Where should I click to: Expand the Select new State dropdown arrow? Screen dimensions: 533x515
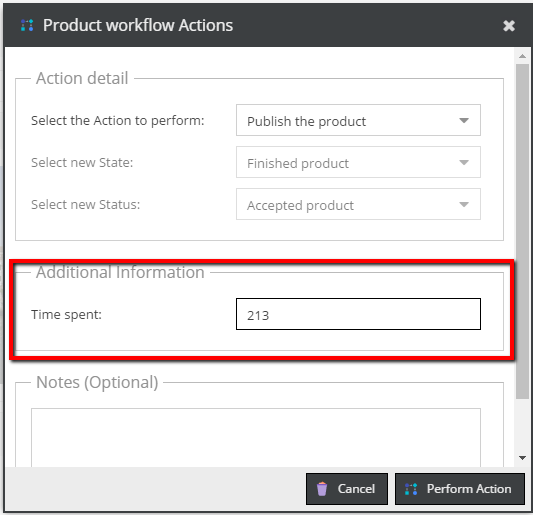point(464,162)
